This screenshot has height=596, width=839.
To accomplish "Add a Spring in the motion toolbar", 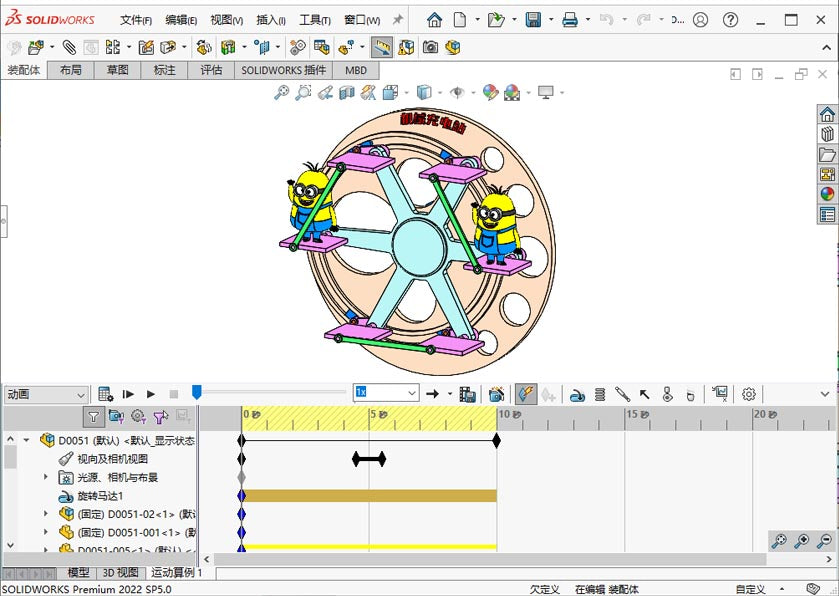I will pyautogui.click(x=600, y=394).
